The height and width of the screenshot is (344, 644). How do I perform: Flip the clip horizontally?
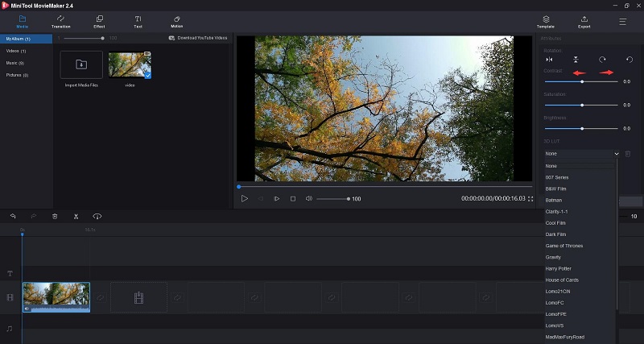[549, 60]
